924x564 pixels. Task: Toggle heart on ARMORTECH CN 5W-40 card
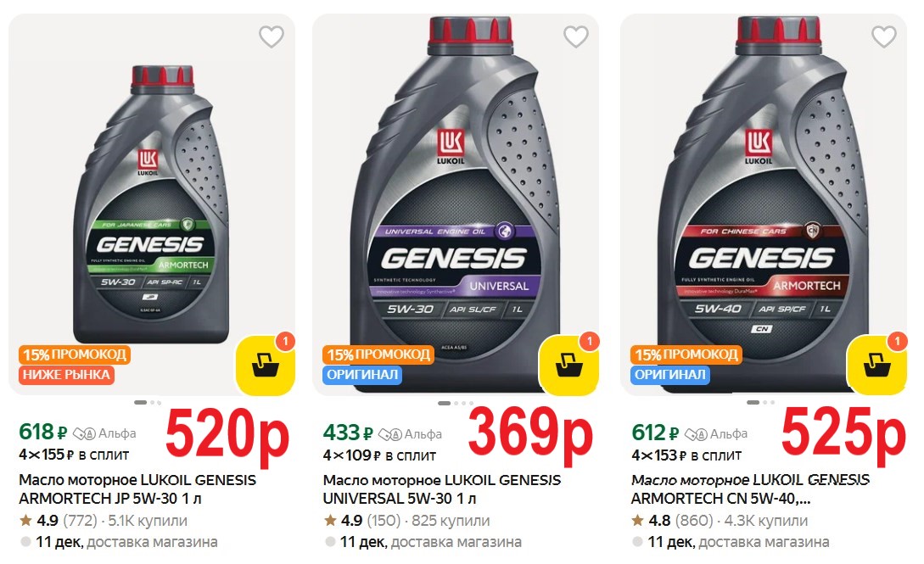pyautogui.click(x=884, y=37)
